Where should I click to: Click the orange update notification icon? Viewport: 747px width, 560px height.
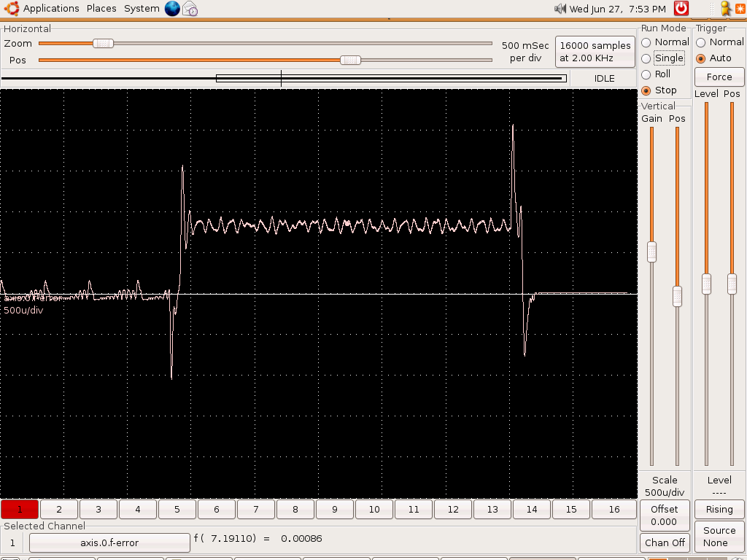740,9
